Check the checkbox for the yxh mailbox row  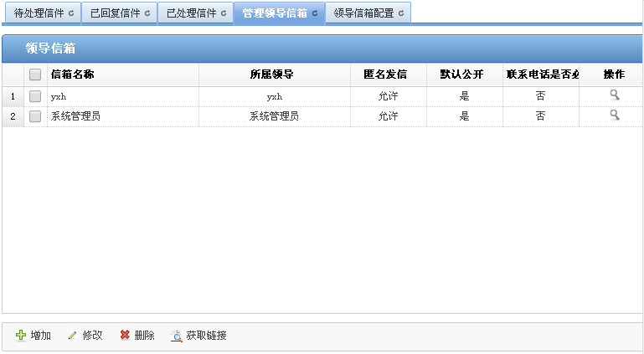coord(35,96)
